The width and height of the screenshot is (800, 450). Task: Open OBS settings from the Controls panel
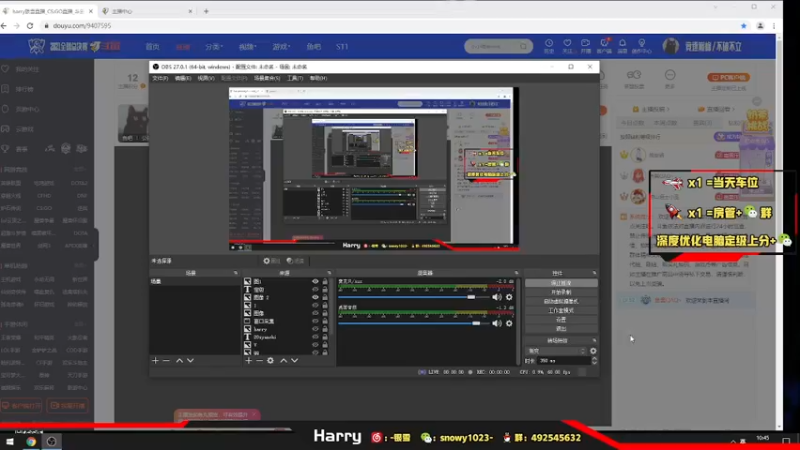561,319
